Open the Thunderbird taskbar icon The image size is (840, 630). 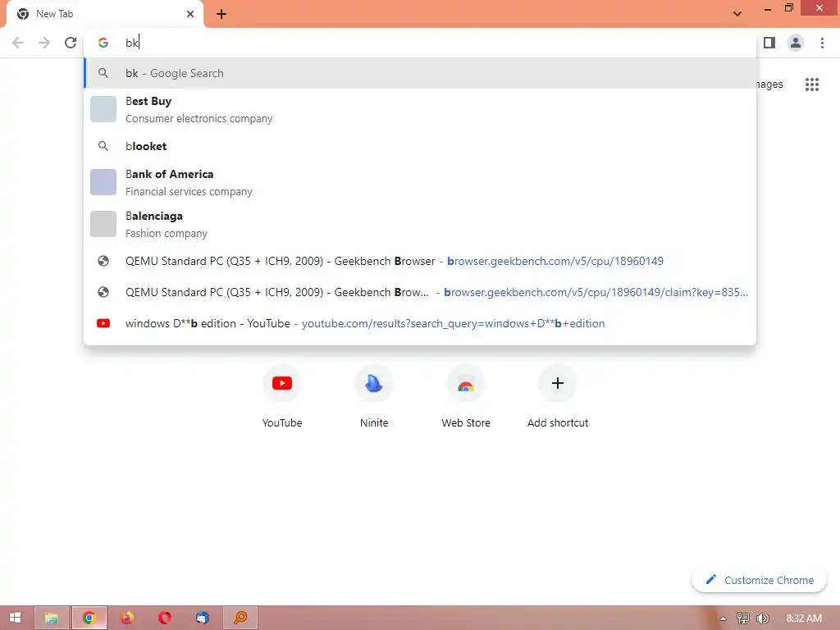[203, 619]
